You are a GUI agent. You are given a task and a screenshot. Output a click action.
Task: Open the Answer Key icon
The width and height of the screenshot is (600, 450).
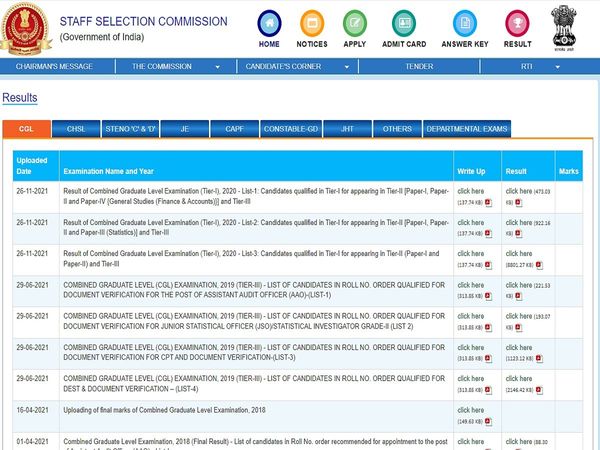coord(465,23)
